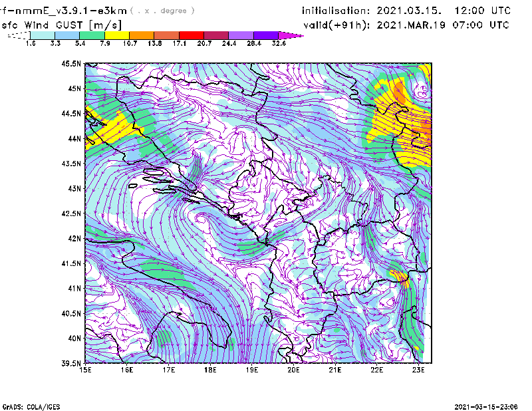Click the 20E longitude label

pos(293,370)
